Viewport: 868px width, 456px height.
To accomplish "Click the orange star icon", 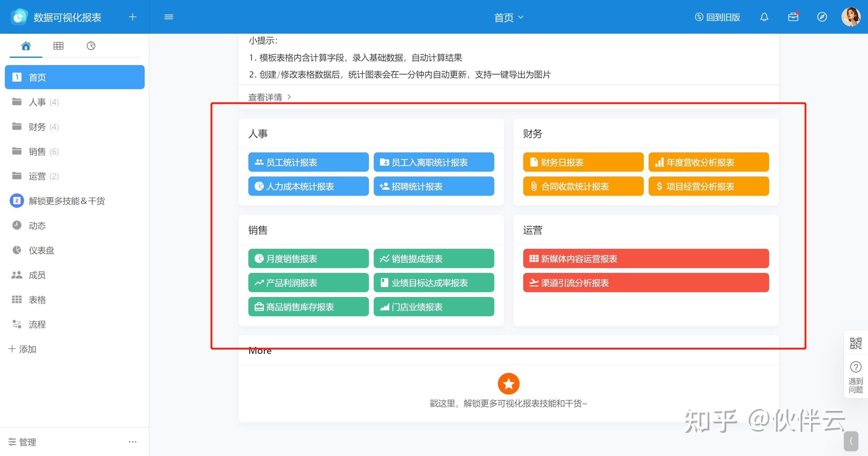I will pyautogui.click(x=508, y=384).
